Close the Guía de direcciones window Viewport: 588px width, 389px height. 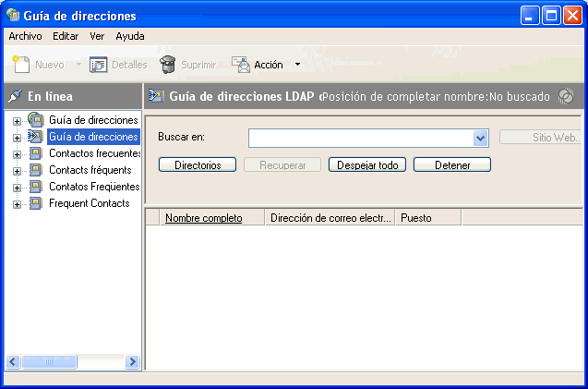pos(572,16)
